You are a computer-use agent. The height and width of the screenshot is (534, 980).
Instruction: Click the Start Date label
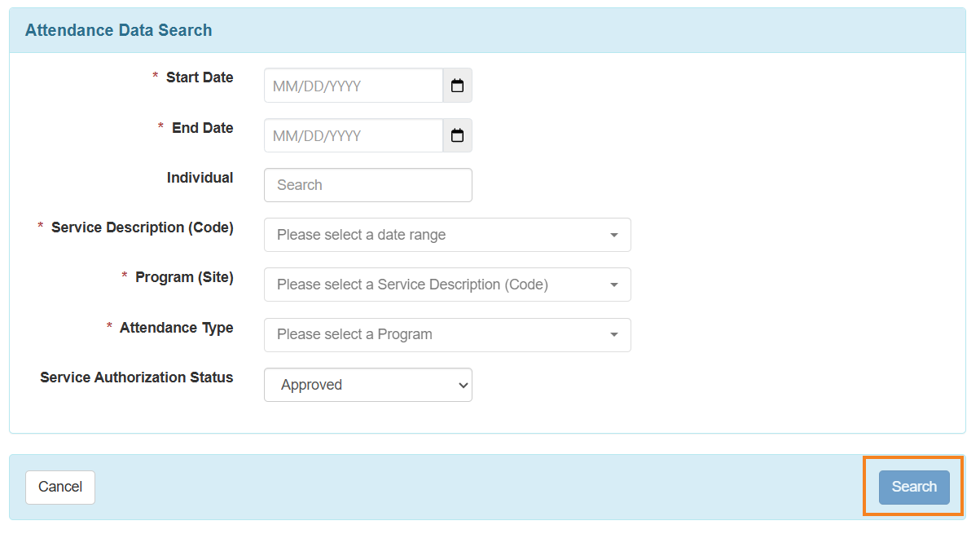point(200,77)
